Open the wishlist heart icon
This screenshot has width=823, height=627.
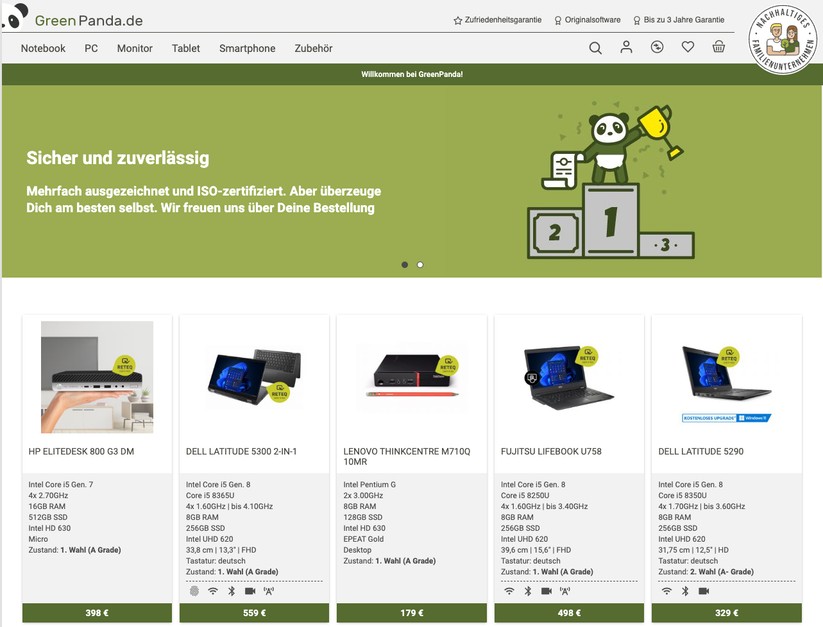[x=688, y=47]
